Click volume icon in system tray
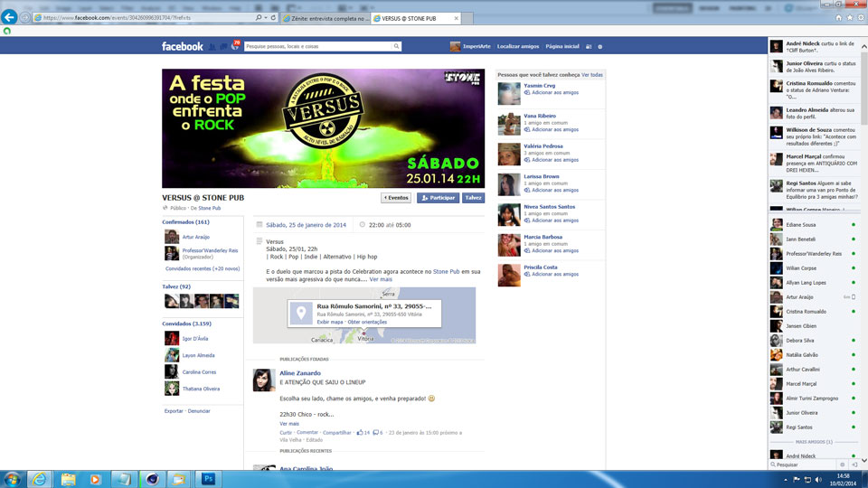The height and width of the screenshot is (488, 868). (818, 480)
